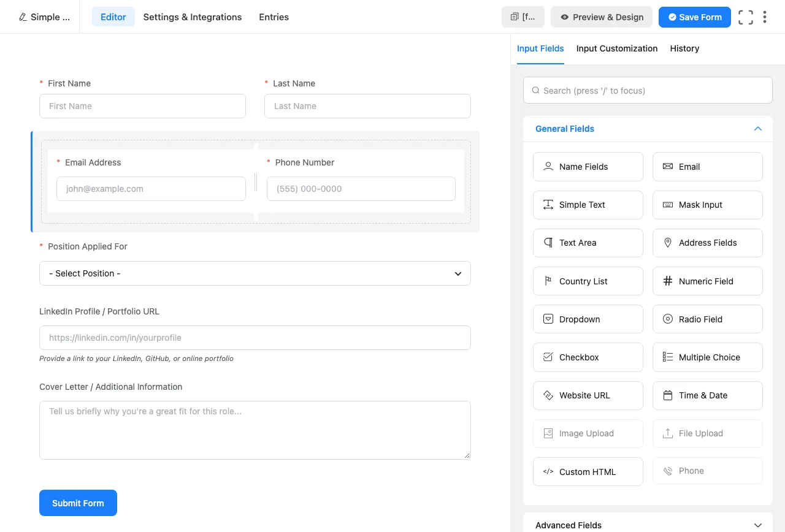Focus the input fields search box
Screen dimensions: 785x532
click(x=648, y=91)
